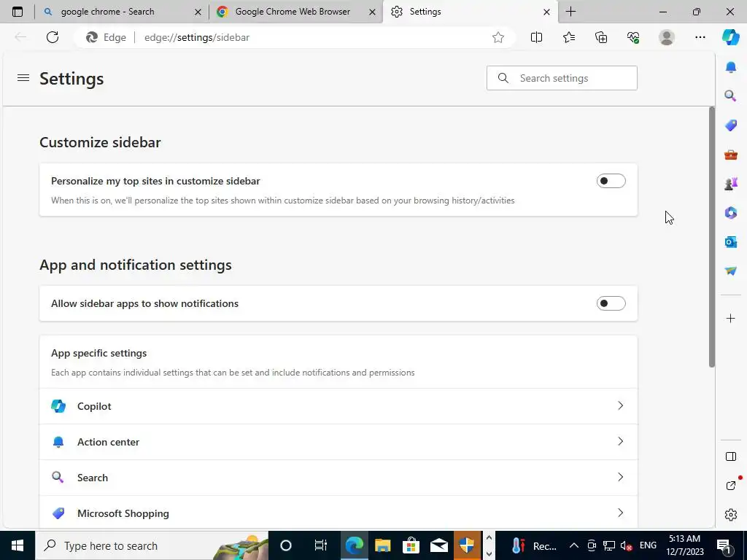This screenshot has width=747, height=560.
Task: Open Outlook icon in Edge sidebar
Action: pos(730,242)
